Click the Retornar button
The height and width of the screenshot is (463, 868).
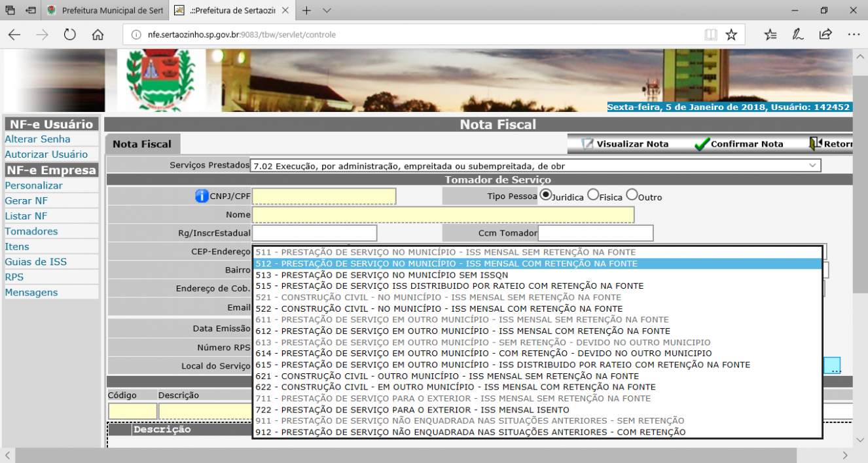(x=831, y=144)
